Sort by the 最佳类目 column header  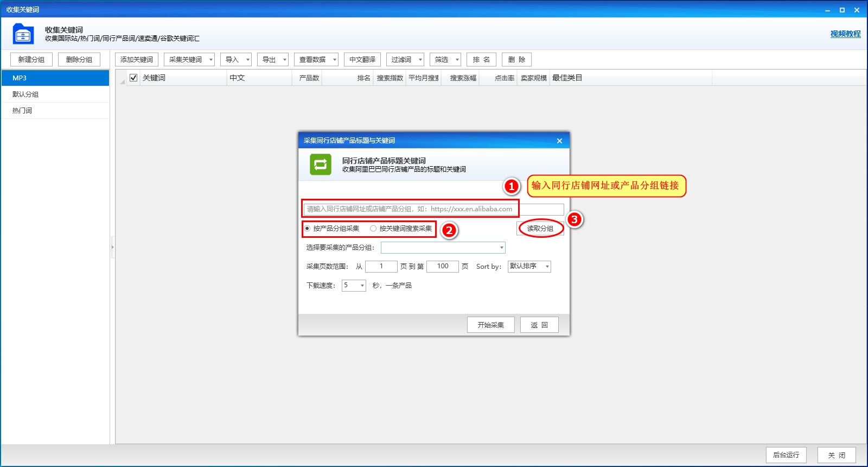pos(630,78)
